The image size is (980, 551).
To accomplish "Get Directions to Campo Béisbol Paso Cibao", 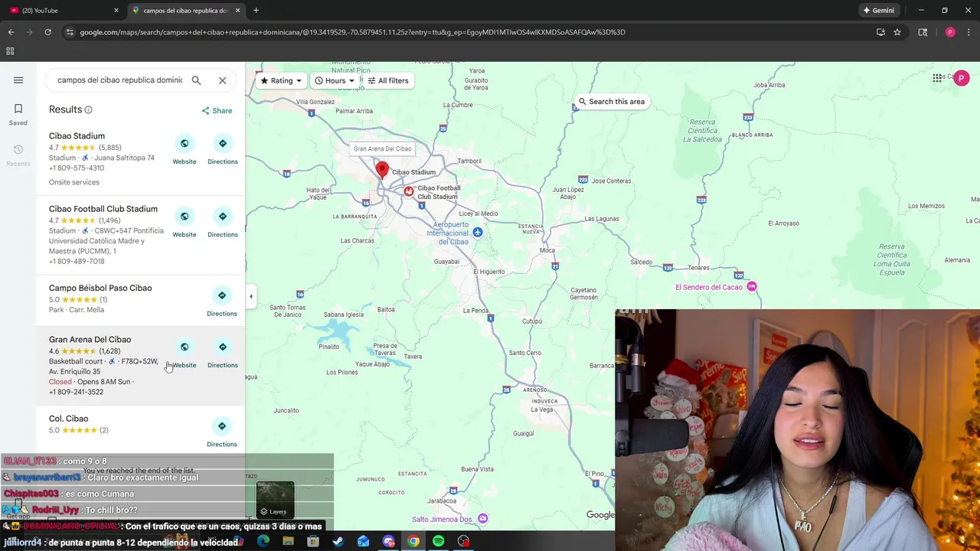I will click(222, 302).
